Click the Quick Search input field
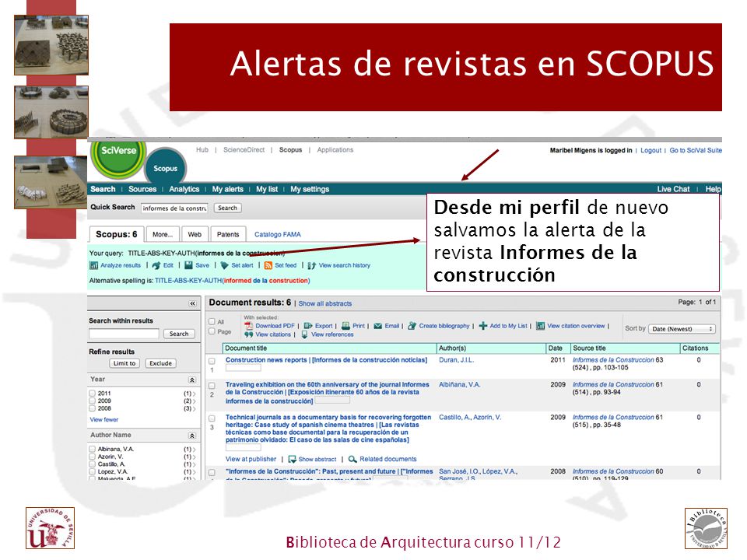This screenshot has width=747, height=560. 174,208
